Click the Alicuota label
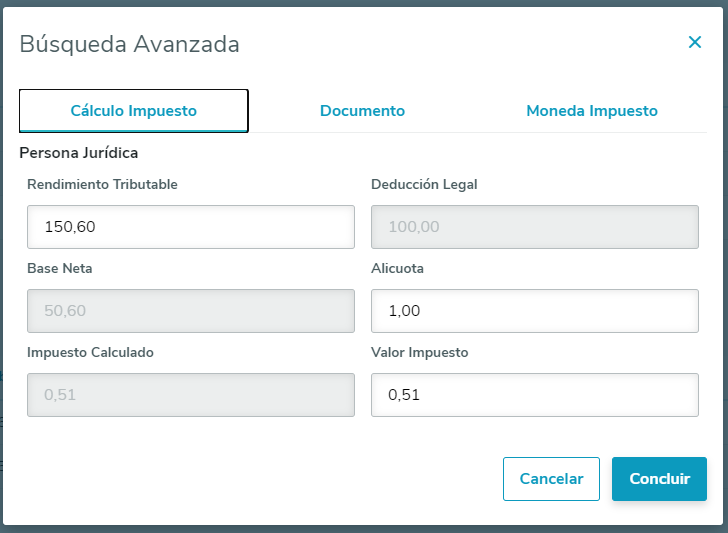Image resolution: width=728 pixels, height=533 pixels. pos(398,268)
